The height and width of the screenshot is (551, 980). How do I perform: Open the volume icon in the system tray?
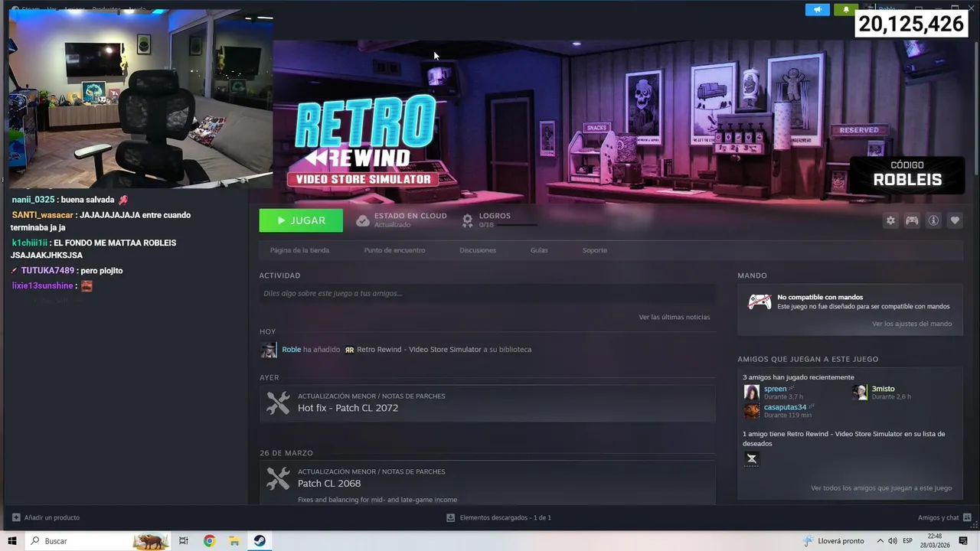coord(893,541)
